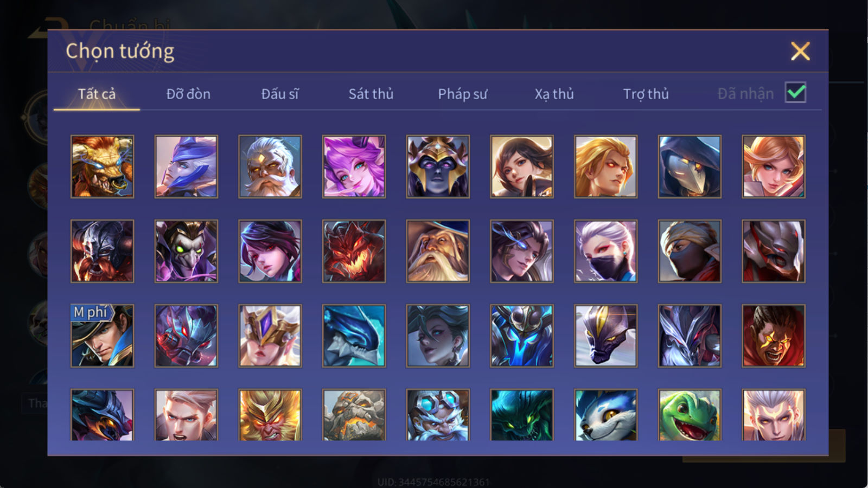The height and width of the screenshot is (488, 868).
Task: Switch to Xạ thủ tab
Action: point(554,94)
